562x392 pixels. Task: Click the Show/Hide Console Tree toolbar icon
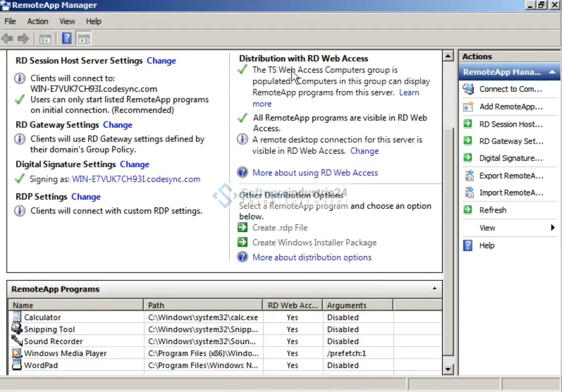[x=45, y=39]
